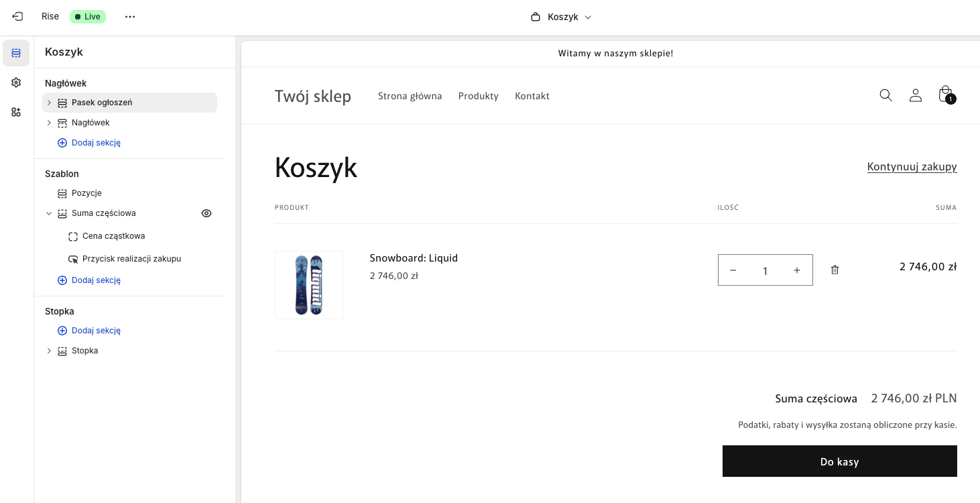980x503 pixels.
Task: Go to Kontakt in store navigation
Action: point(532,96)
